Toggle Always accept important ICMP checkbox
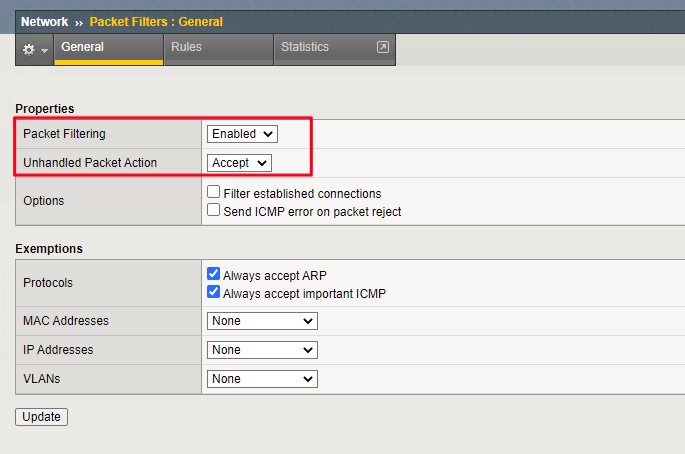685x454 pixels. tap(214, 292)
